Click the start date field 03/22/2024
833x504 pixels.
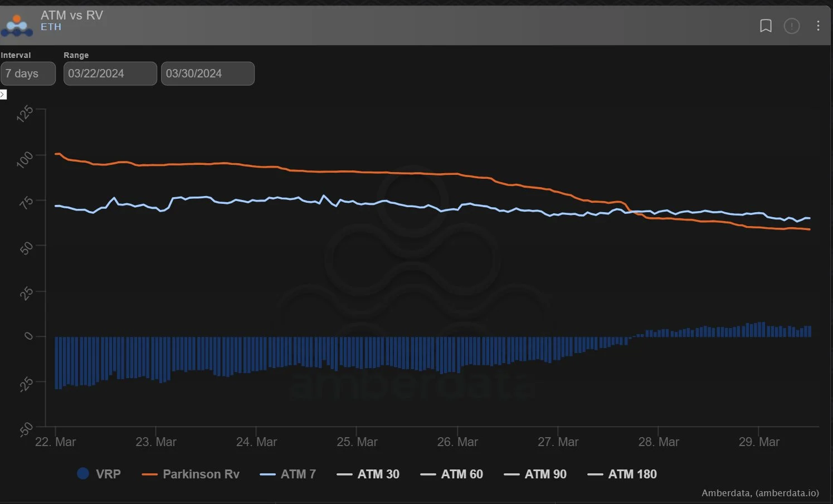110,74
